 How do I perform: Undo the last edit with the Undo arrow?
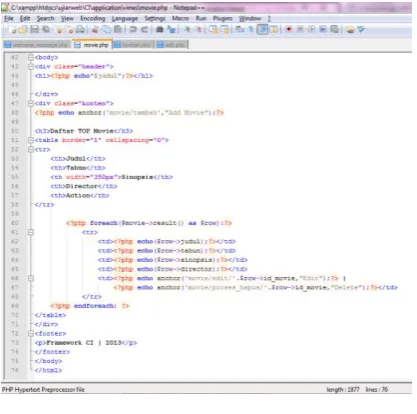click(x=133, y=30)
